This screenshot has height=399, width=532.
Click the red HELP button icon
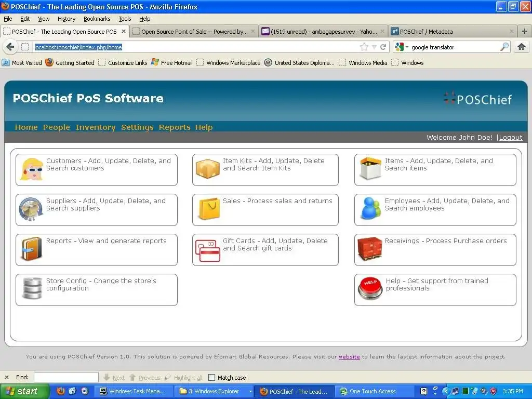(370, 289)
